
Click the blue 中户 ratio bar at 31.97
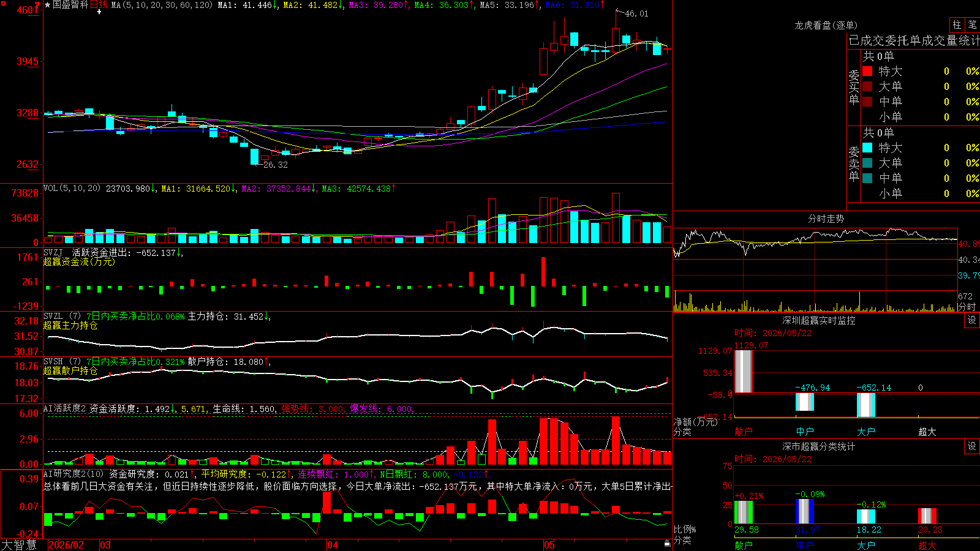click(805, 511)
